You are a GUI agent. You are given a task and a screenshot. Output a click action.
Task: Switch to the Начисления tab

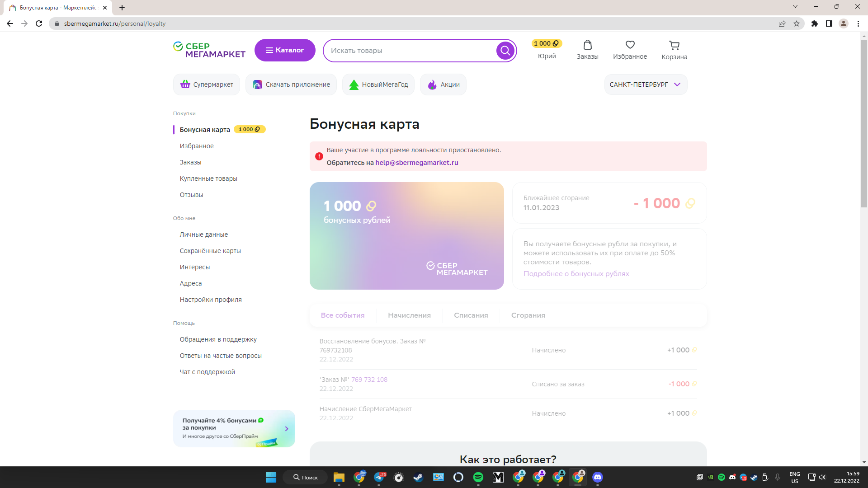pos(409,315)
